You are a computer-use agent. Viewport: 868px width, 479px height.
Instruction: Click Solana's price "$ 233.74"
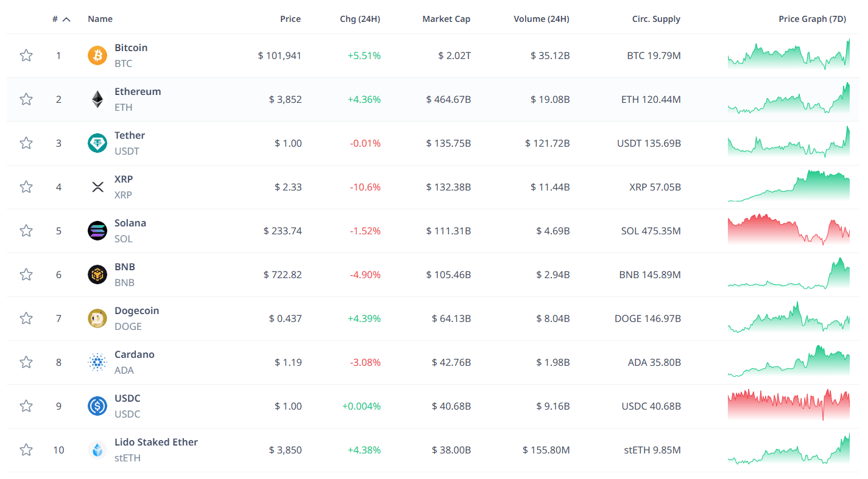pos(283,231)
